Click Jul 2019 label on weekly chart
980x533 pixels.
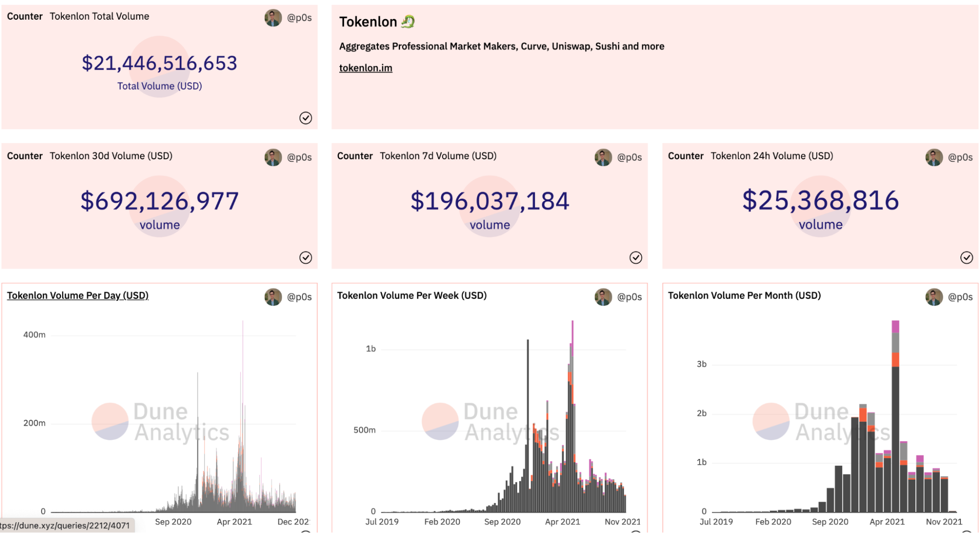[382, 522]
